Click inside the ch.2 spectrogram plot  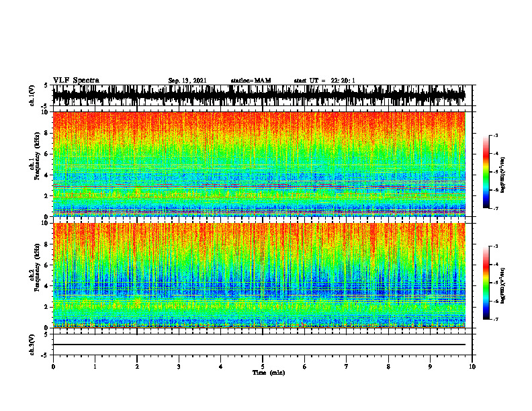(259, 275)
